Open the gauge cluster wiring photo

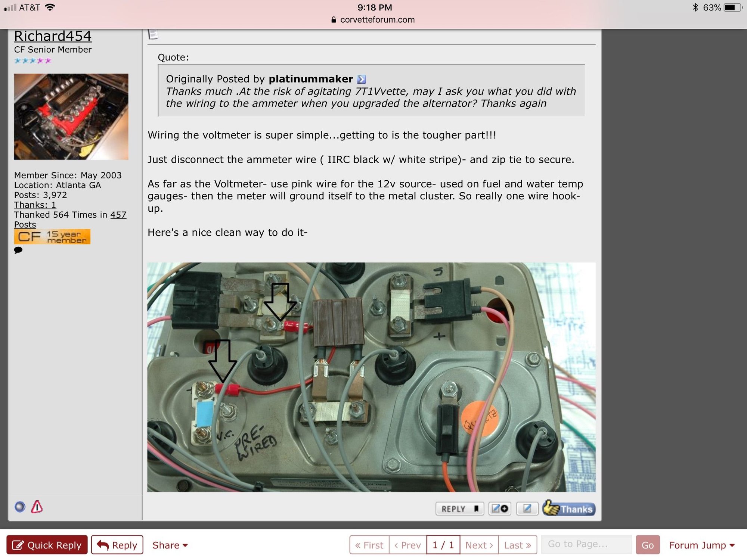pos(371,377)
